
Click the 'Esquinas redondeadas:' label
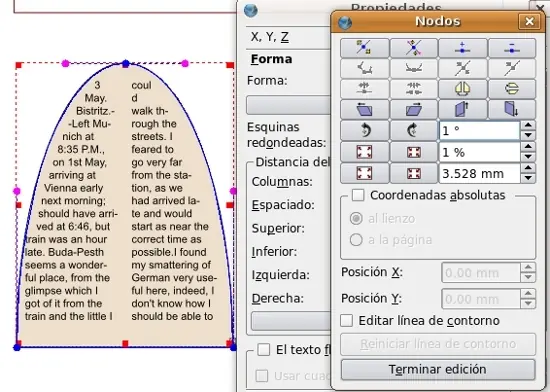click(x=286, y=135)
